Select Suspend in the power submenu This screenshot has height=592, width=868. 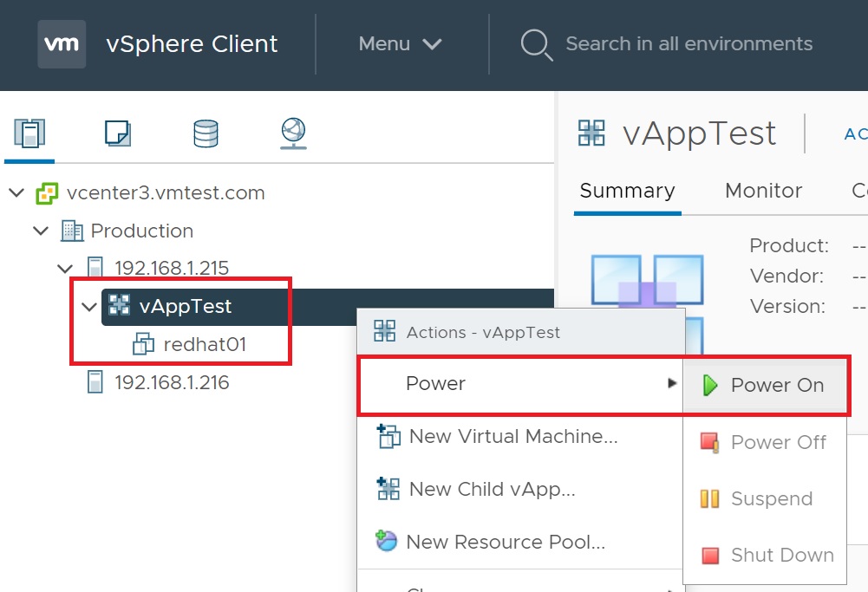[x=765, y=498]
